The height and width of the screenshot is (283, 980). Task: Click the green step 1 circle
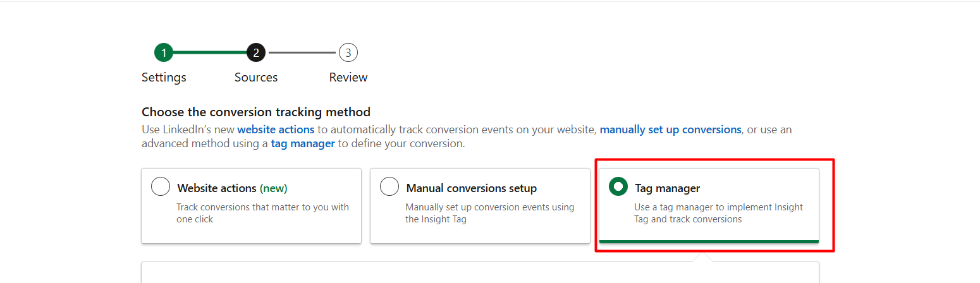[x=163, y=52]
